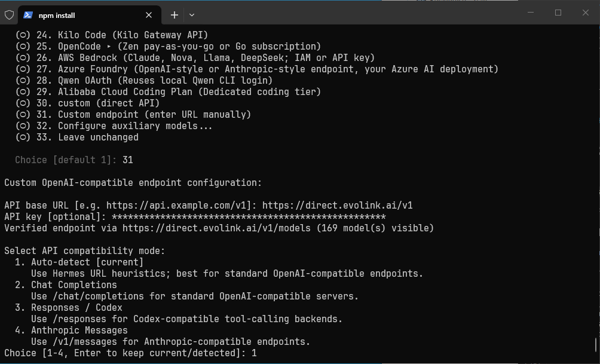Click 'Alibaba Cloud Coding Plan' text
600x364 pixels.
tap(125, 92)
